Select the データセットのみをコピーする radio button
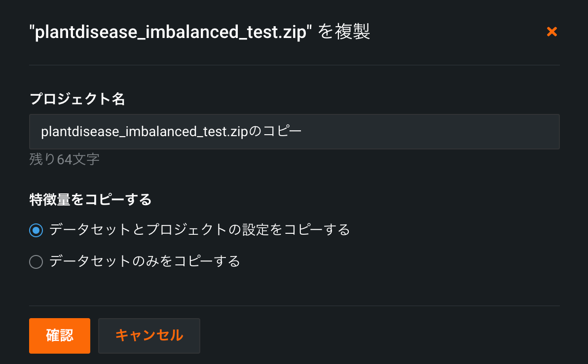The width and height of the screenshot is (588, 364). point(36,261)
